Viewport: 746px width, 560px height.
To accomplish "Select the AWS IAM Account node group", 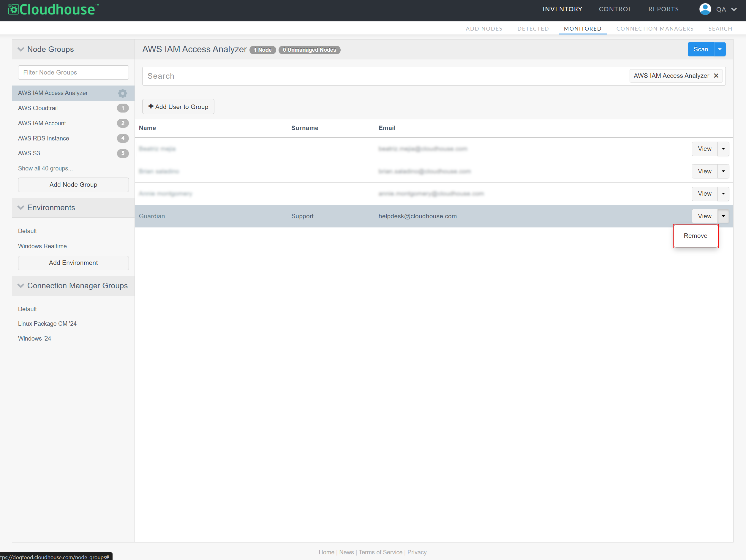I will click(x=73, y=124).
